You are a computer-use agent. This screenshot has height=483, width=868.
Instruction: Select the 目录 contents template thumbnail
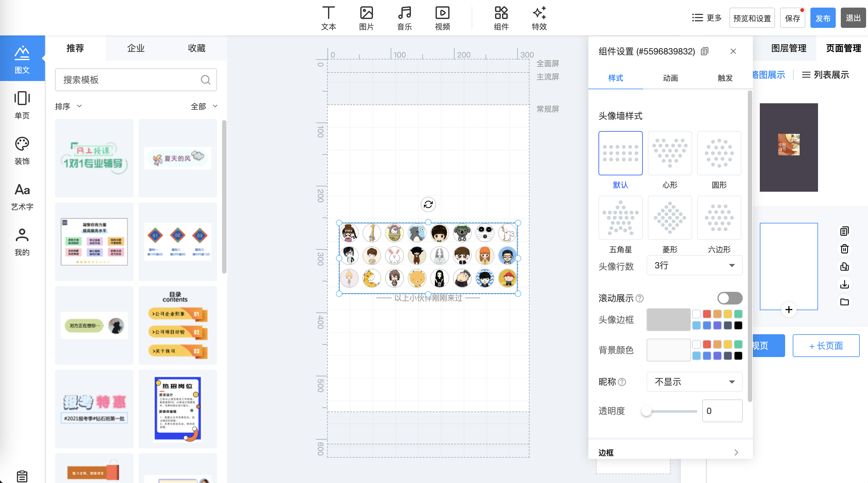point(177,325)
